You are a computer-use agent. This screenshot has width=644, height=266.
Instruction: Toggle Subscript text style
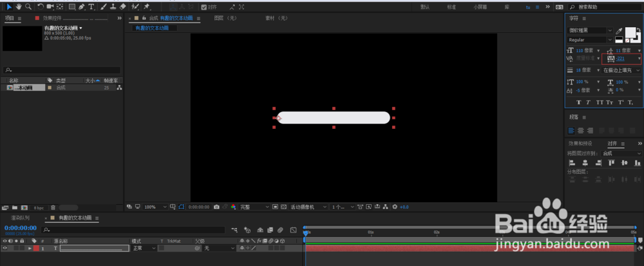click(x=631, y=102)
